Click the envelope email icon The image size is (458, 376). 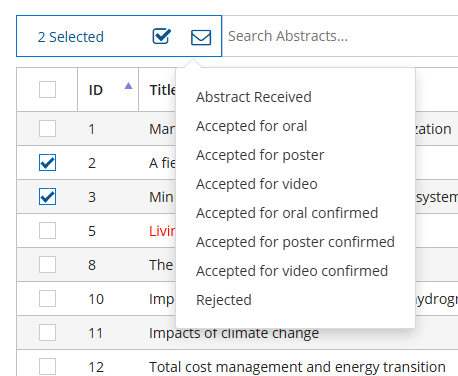pyautogui.click(x=201, y=37)
